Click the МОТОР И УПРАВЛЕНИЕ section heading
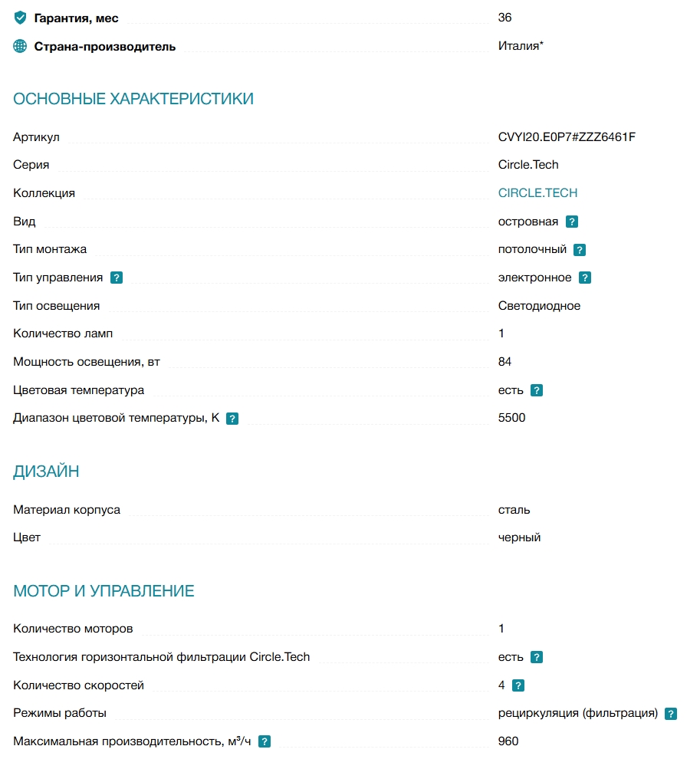The height and width of the screenshot is (769, 700). pyautogui.click(x=104, y=591)
